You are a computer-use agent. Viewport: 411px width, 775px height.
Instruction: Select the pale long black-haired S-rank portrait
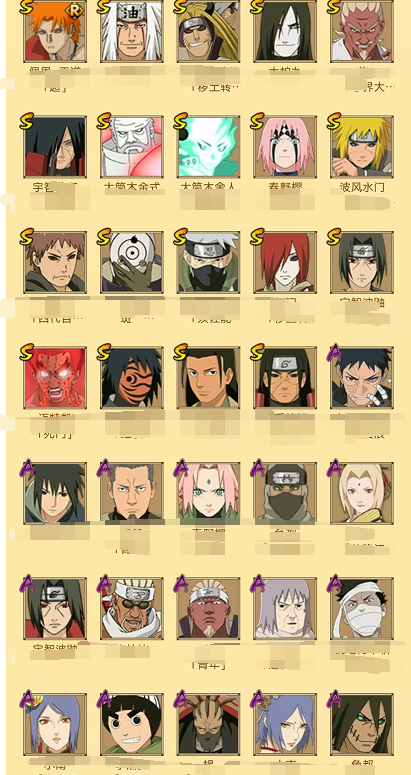coord(285,31)
